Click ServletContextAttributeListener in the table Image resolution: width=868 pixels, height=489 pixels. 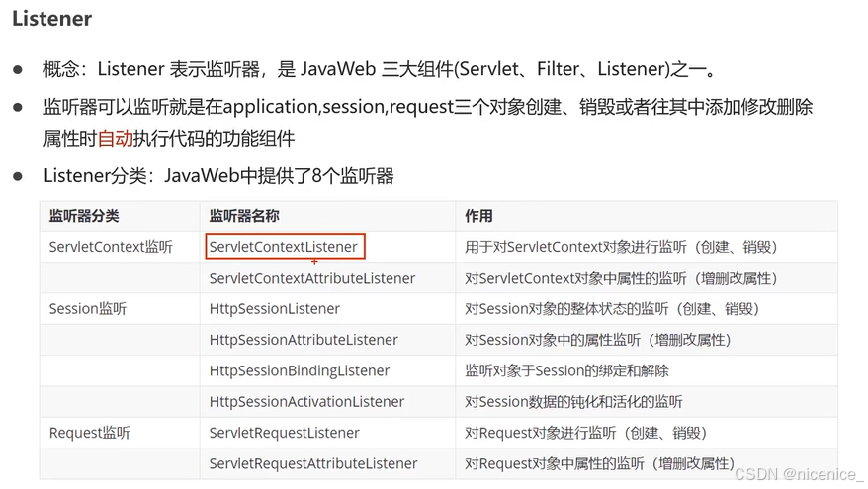click(312, 278)
